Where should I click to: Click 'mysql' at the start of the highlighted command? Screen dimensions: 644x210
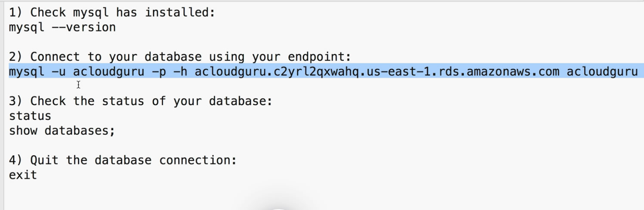point(27,72)
